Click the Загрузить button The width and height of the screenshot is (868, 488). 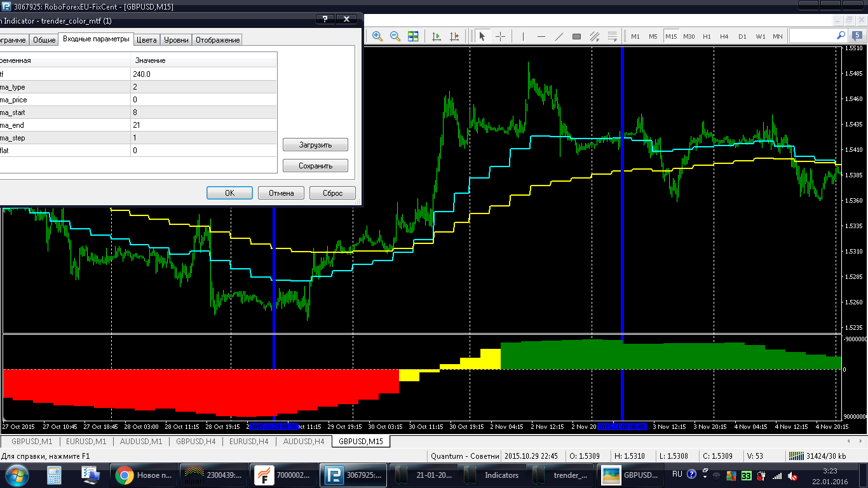pos(316,145)
